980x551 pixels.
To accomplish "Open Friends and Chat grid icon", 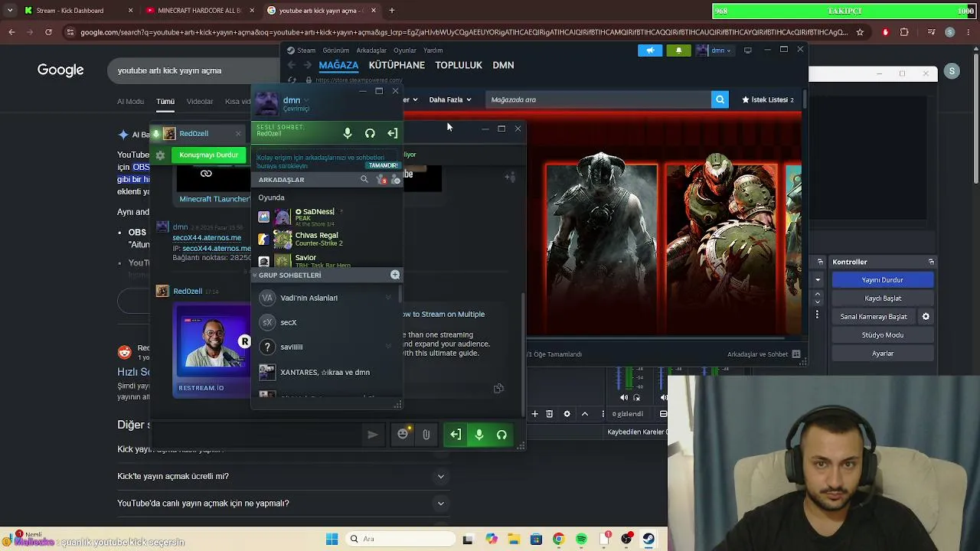I will tap(796, 354).
